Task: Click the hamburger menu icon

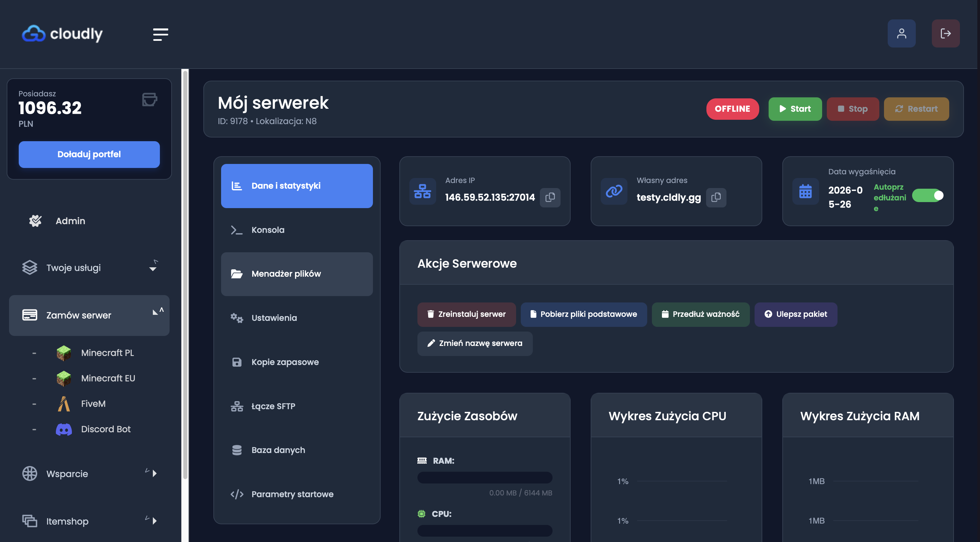Action: tap(160, 34)
